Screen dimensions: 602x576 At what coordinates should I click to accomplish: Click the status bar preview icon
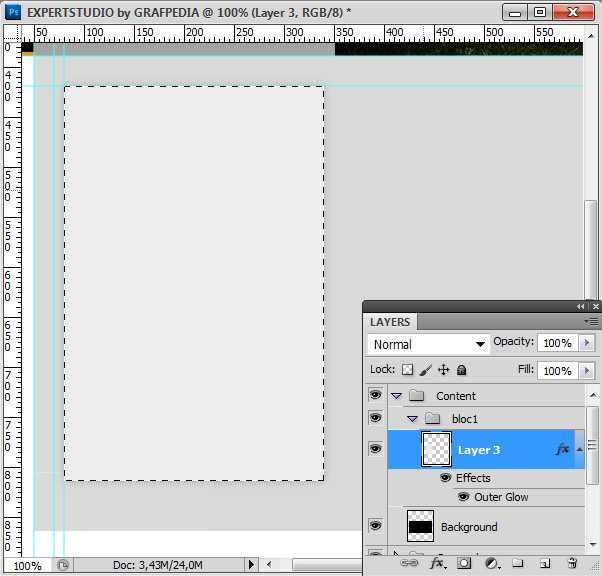coord(63,565)
